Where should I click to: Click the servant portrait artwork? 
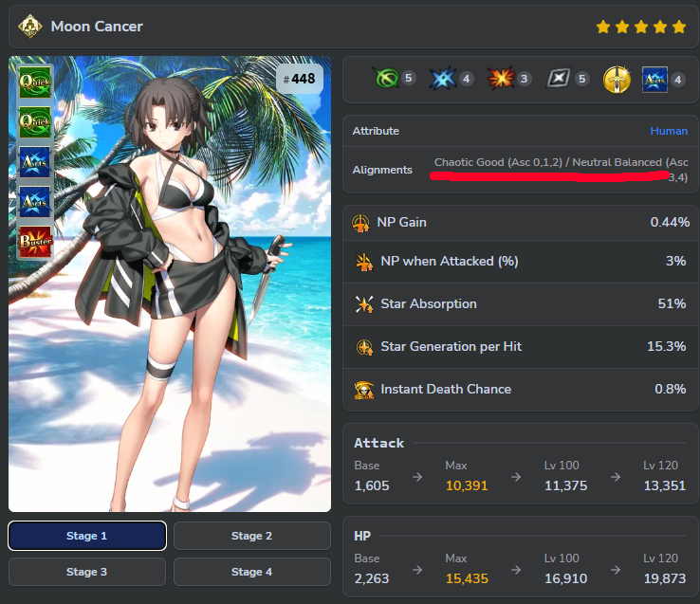[x=170, y=284]
